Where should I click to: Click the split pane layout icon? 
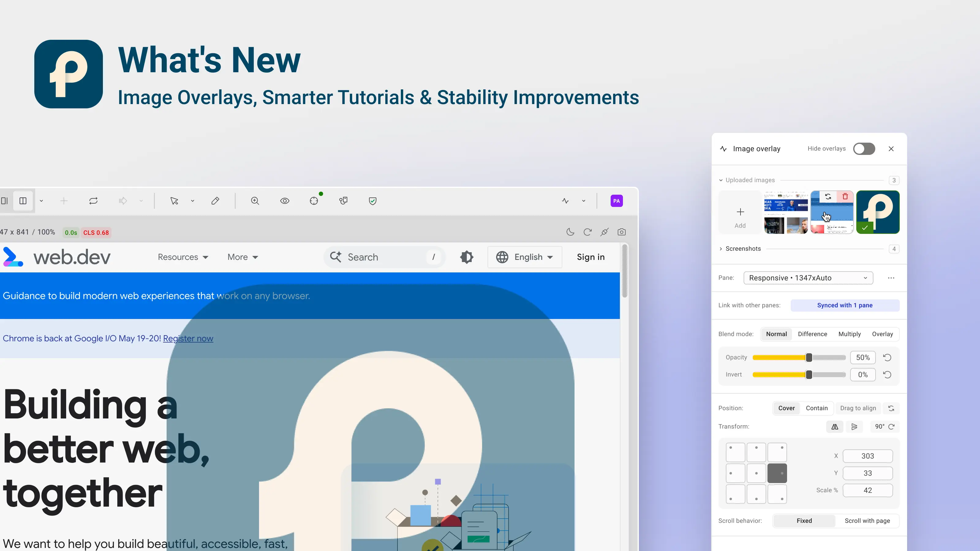(x=23, y=201)
